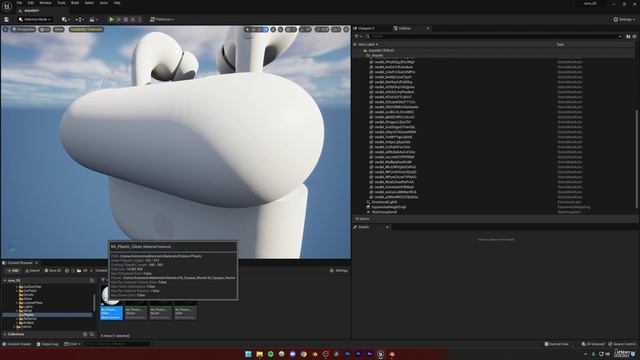Open the Selection Mode dropdown
This screenshot has height=360, width=640.
(35, 20)
